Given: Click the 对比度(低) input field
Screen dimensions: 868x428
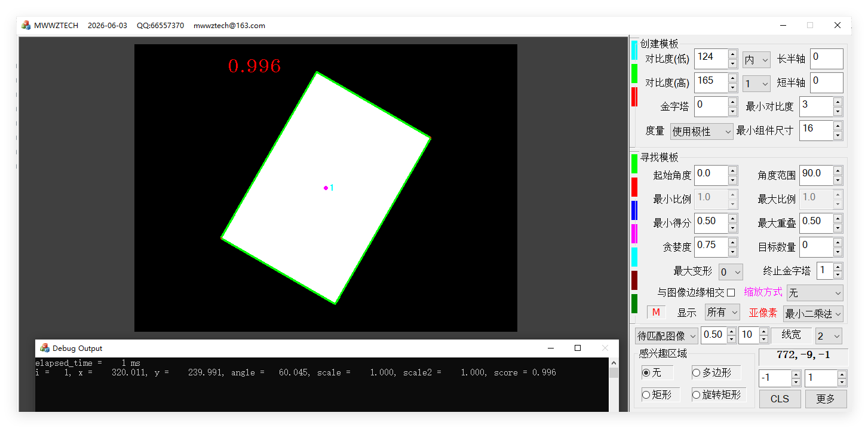Looking at the screenshot, I should tap(711, 59).
